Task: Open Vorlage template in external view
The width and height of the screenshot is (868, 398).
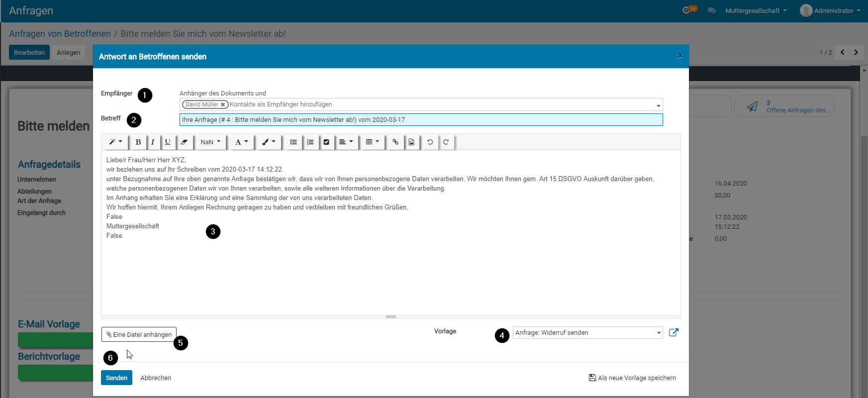Action: click(674, 332)
